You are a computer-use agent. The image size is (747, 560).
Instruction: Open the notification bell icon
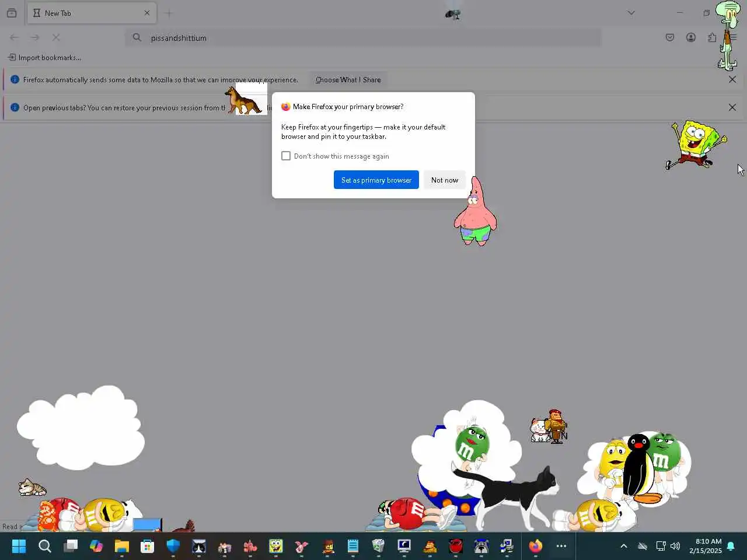coord(731,546)
